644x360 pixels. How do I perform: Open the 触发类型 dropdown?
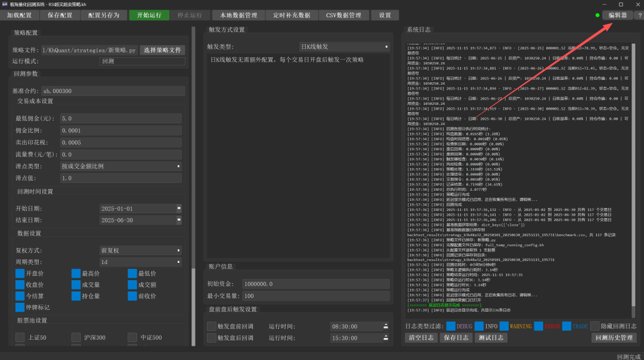(x=344, y=47)
